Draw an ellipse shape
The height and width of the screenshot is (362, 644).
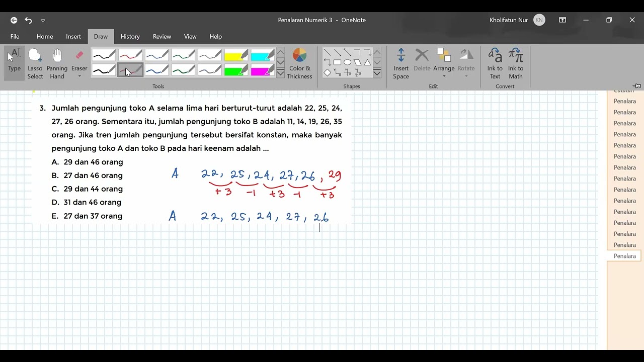click(347, 62)
